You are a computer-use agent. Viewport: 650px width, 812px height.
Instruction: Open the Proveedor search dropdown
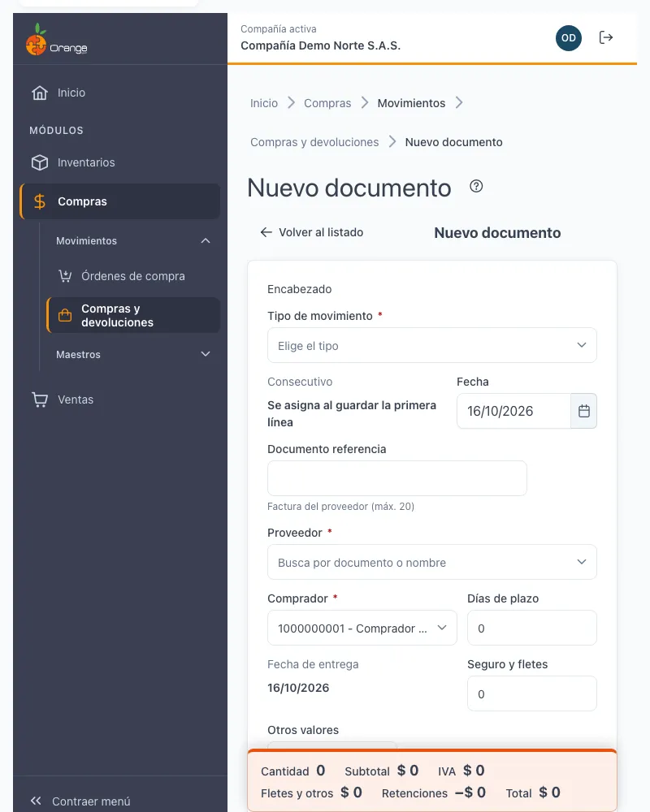click(431, 562)
